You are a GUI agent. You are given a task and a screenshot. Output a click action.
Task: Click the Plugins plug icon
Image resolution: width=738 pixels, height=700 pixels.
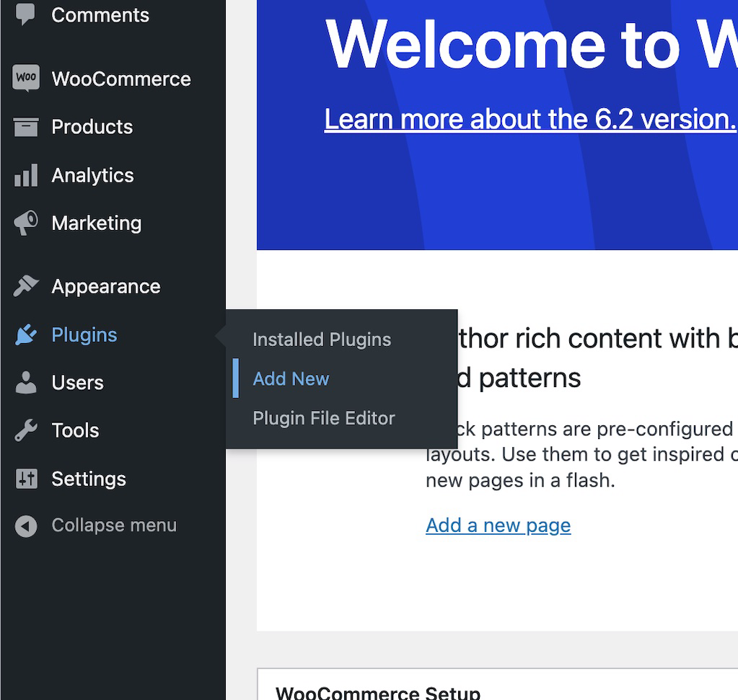click(x=26, y=335)
